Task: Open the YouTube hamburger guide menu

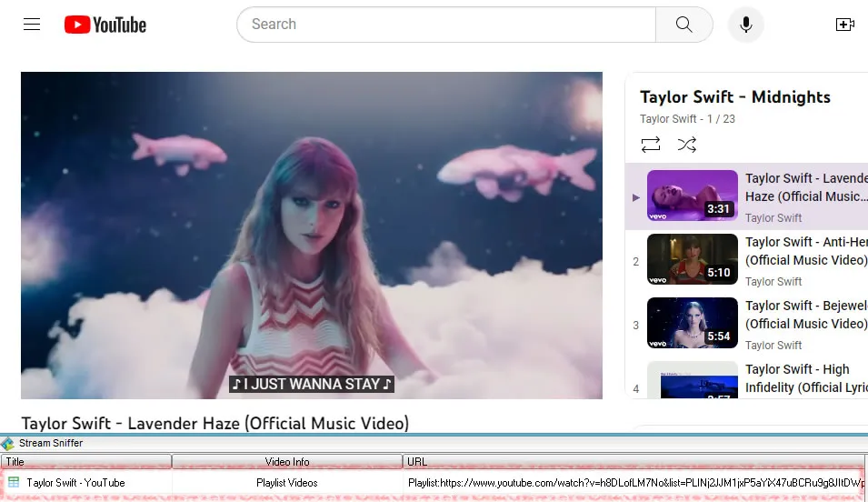Action: pos(32,25)
